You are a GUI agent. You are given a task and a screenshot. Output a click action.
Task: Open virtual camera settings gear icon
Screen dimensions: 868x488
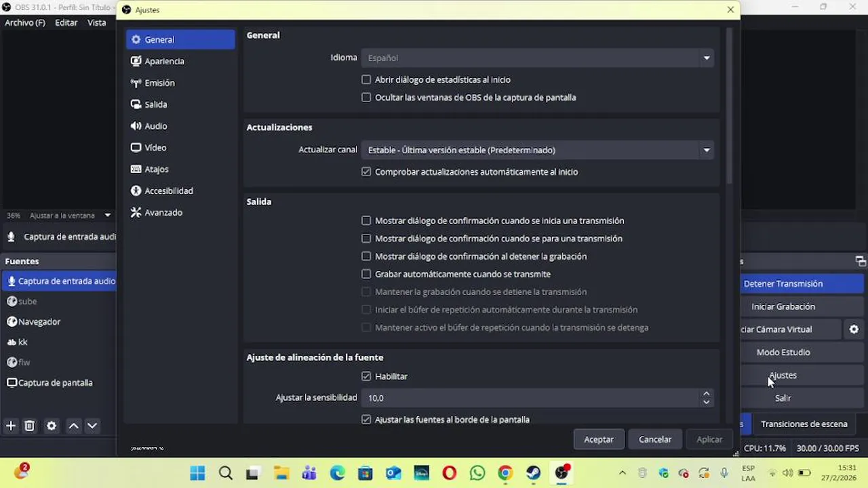click(854, 329)
